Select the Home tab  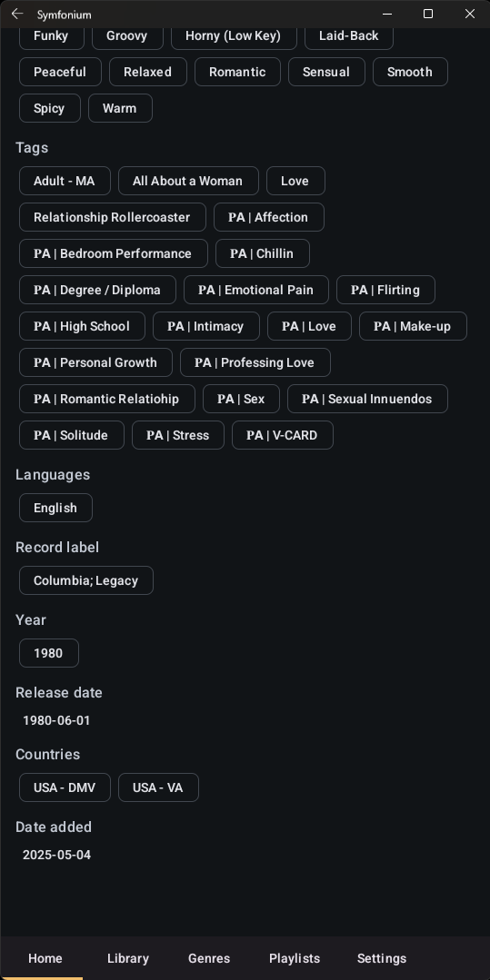click(45, 958)
